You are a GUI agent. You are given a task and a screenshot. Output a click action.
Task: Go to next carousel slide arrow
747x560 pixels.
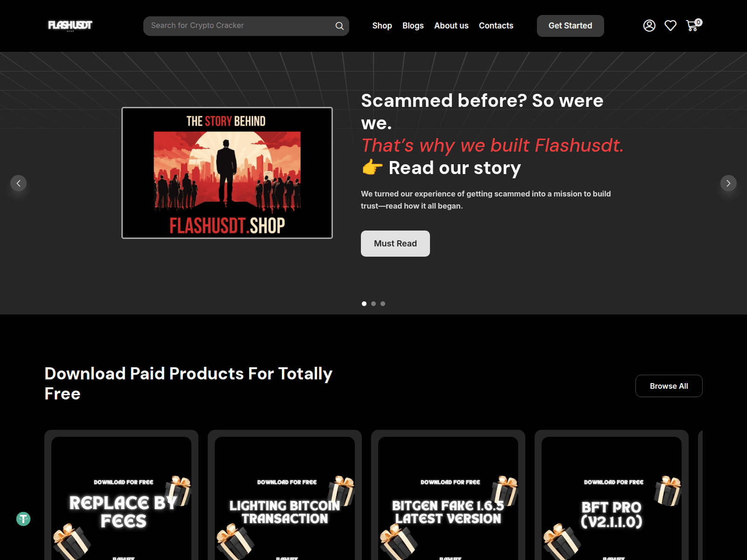(x=728, y=183)
